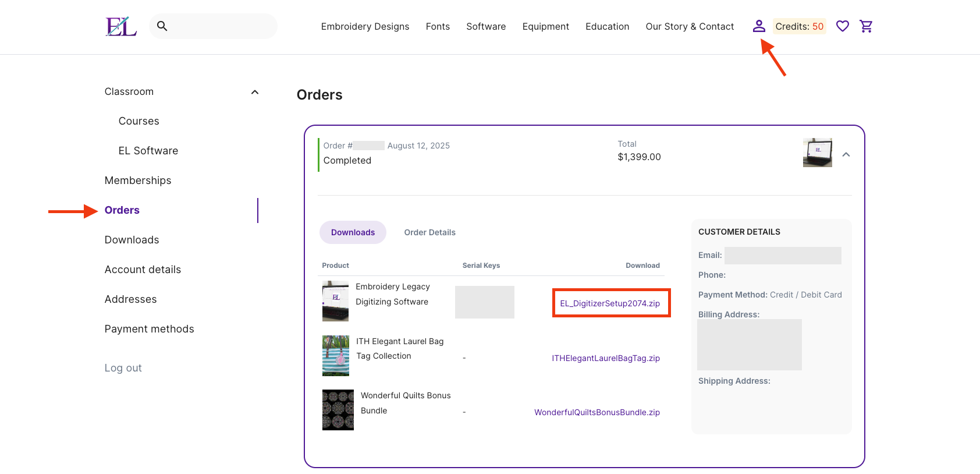Click the August 12, 2025 order date
The height and width of the screenshot is (474, 980).
click(419, 146)
